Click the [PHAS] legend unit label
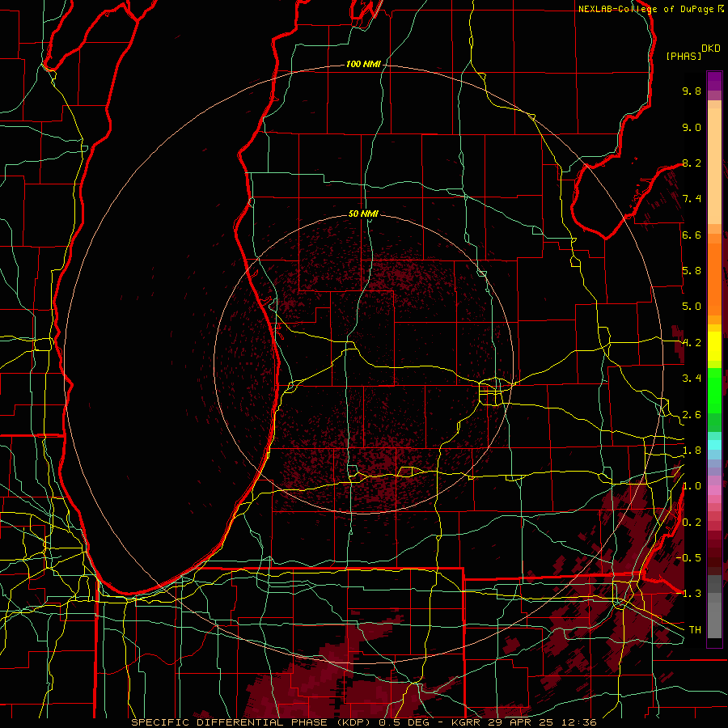Screen dimensions: 728x728 (x=684, y=56)
